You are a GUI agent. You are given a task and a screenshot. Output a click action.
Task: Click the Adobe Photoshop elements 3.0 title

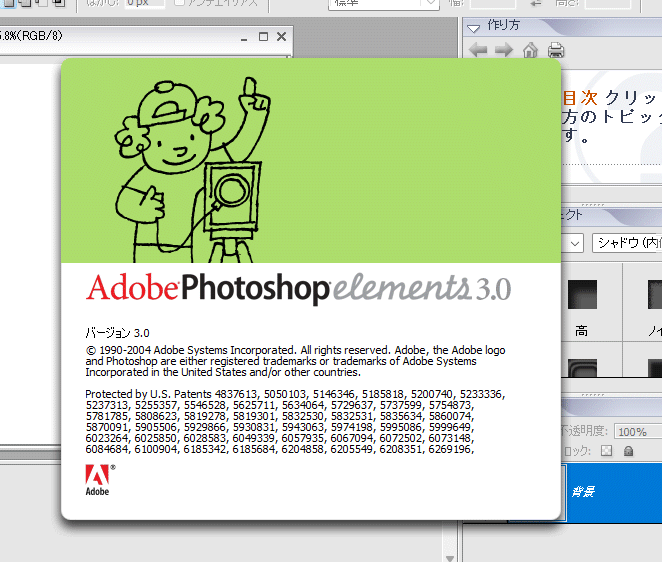(x=298, y=288)
